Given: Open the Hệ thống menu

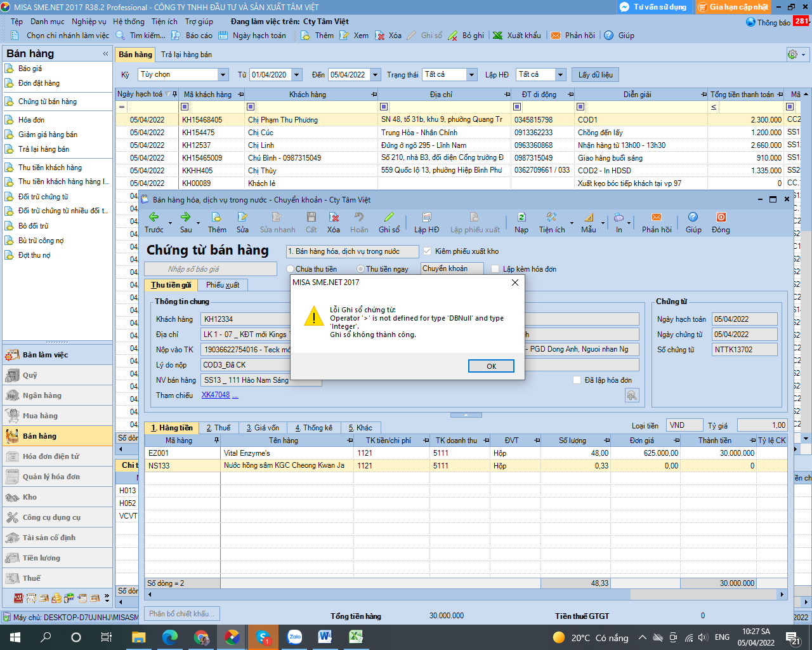Looking at the screenshot, I should 129,22.
